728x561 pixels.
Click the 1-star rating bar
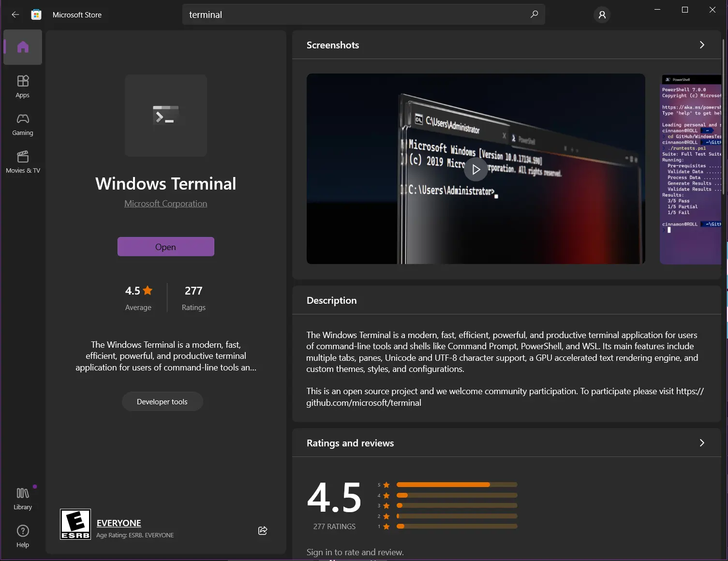457,526
